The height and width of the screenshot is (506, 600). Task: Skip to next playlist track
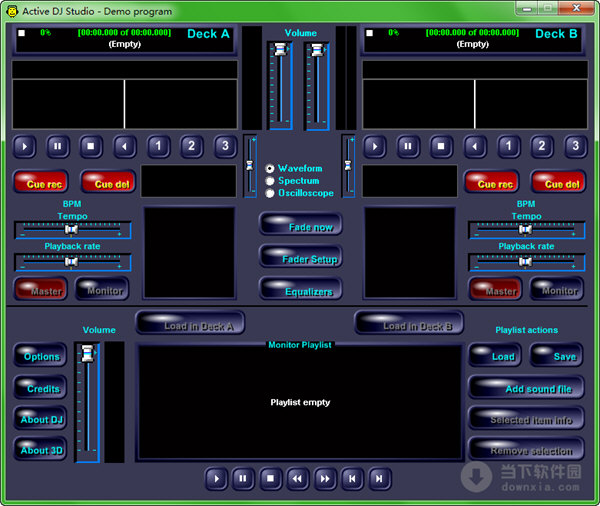[x=379, y=479]
